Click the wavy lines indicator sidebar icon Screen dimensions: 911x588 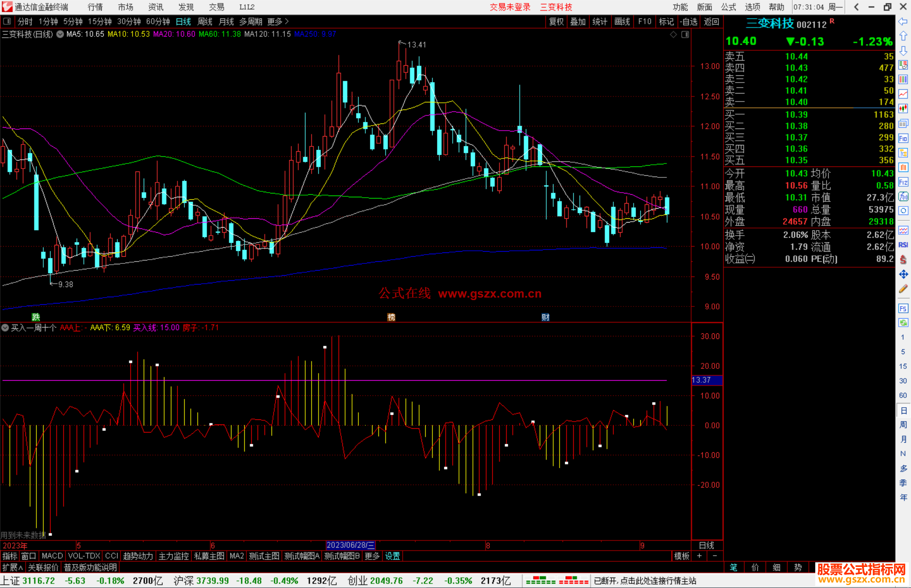(x=903, y=230)
